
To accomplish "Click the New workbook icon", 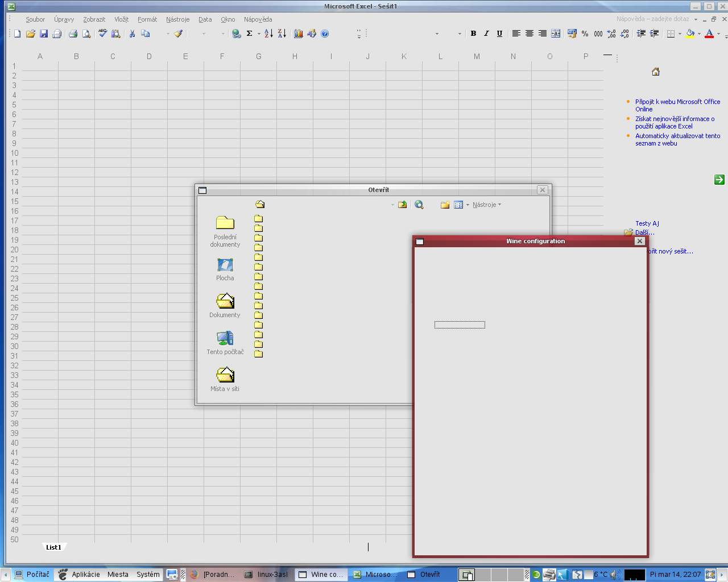I will click(x=17, y=34).
